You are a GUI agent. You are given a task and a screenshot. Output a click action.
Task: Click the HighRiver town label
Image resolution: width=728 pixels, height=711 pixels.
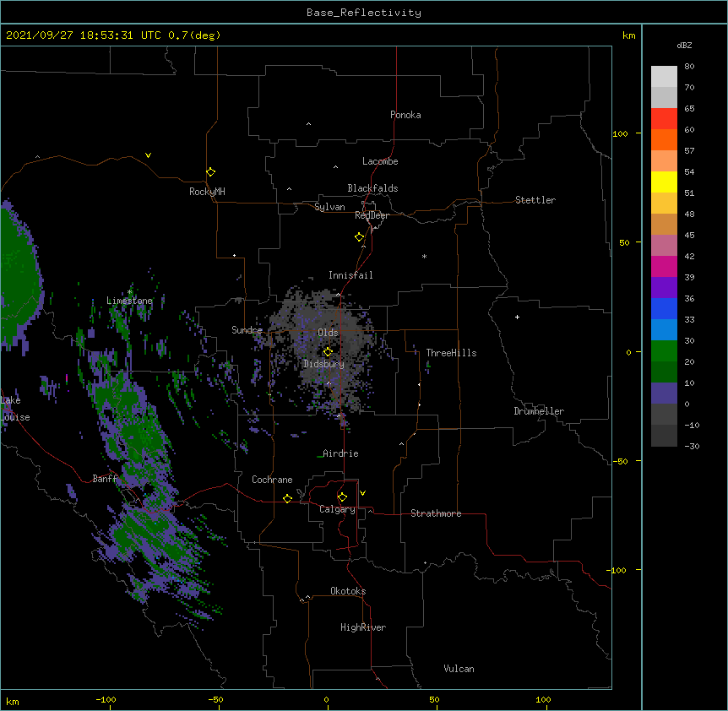[363, 627]
